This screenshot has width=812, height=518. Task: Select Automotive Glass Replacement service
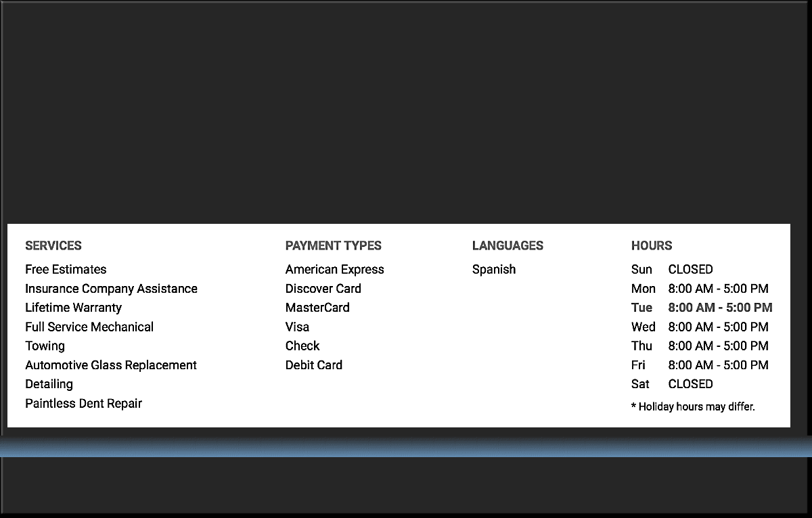pos(111,365)
